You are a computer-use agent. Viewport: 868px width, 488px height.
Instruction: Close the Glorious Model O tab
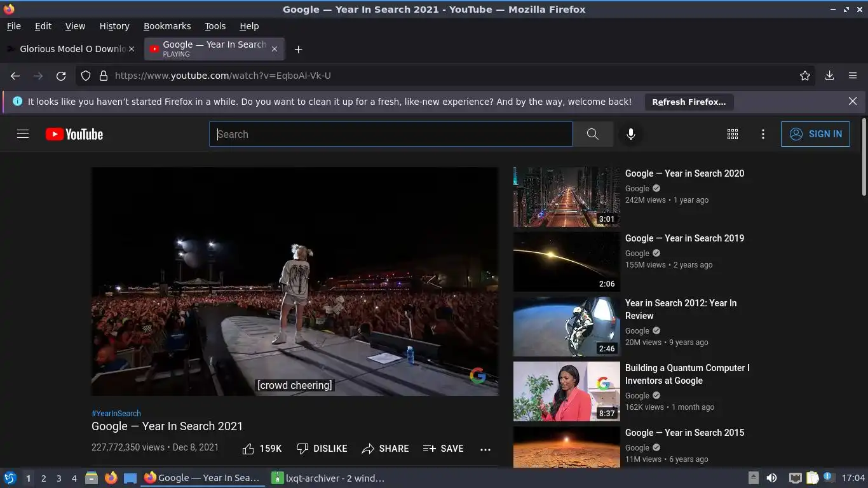point(132,49)
